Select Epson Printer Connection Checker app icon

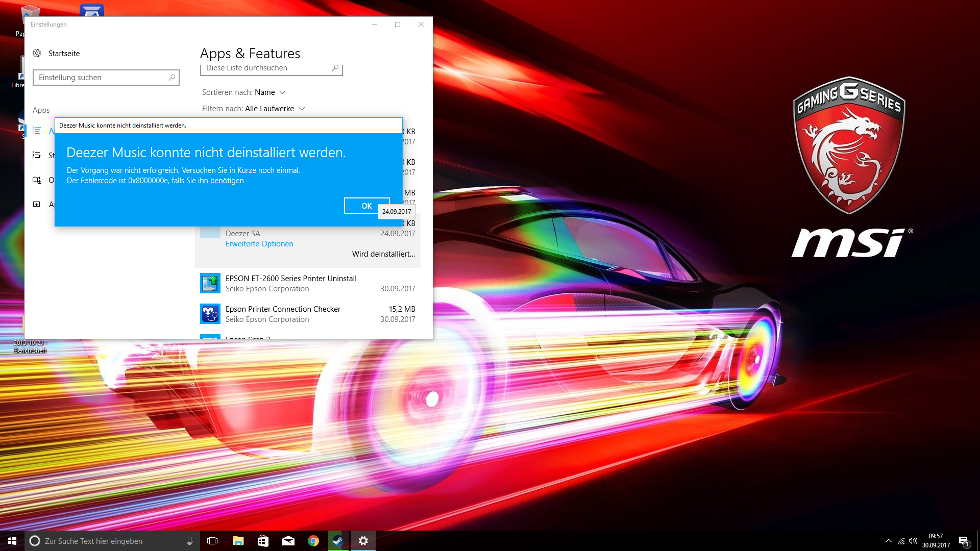tap(210, 314)
